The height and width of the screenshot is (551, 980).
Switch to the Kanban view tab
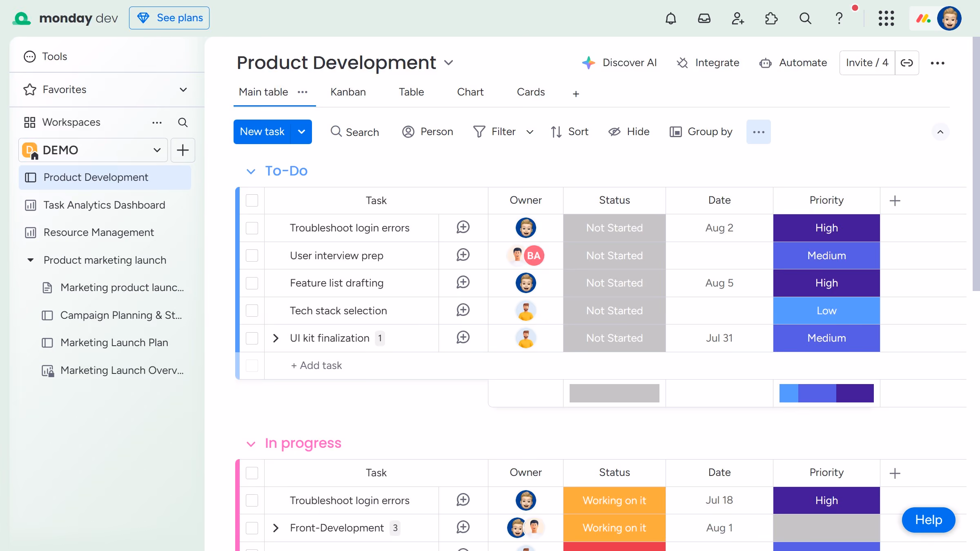coord(348,92)
